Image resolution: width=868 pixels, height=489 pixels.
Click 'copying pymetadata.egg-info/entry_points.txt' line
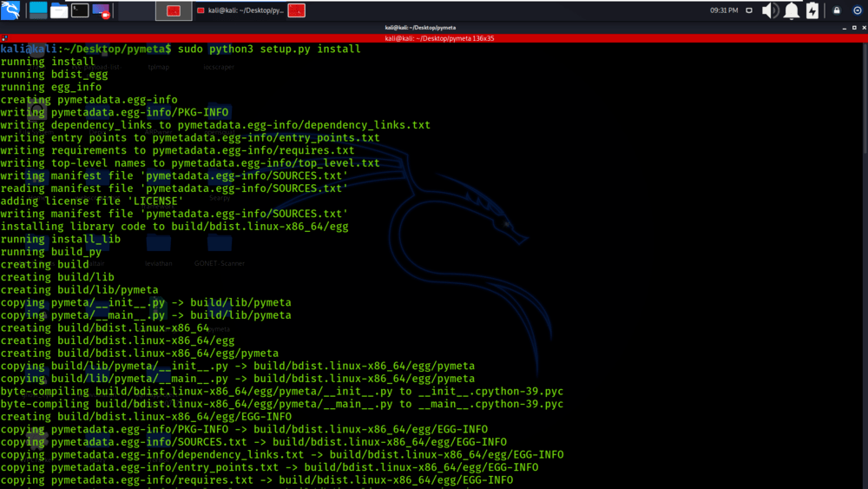(x=270, y=468)
